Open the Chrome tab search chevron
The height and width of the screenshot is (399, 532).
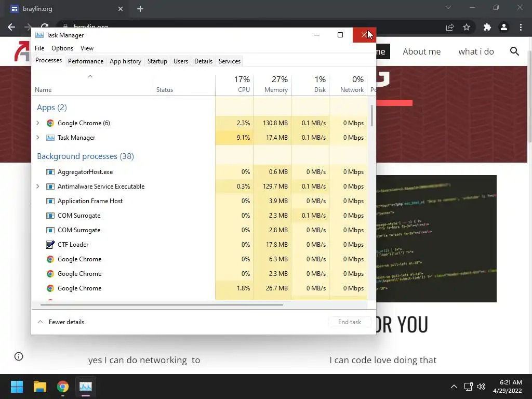coord(448,7)
